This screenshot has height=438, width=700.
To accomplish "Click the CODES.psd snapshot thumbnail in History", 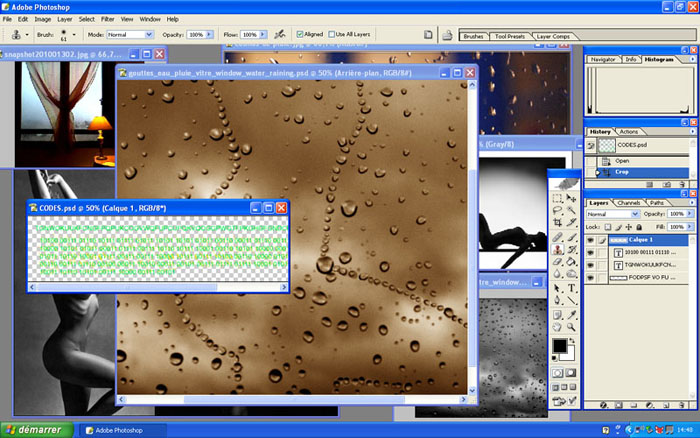I will pyautogui.click(x=607, y=145).
